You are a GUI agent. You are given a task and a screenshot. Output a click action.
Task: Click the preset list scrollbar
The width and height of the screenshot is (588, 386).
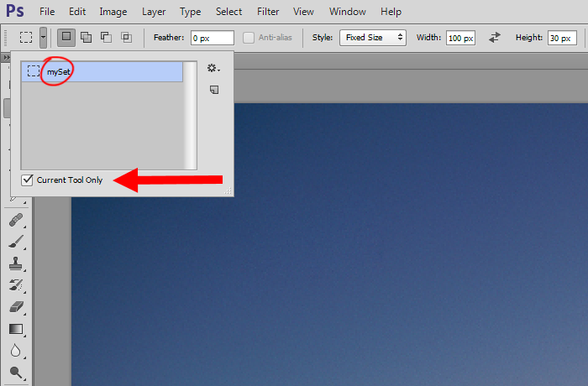(191, 116)
